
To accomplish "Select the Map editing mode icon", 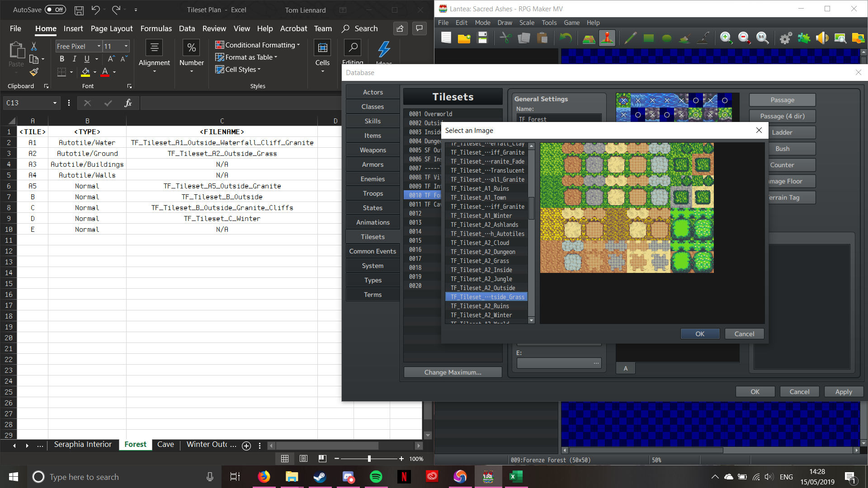I will click(x=589, y=38).
